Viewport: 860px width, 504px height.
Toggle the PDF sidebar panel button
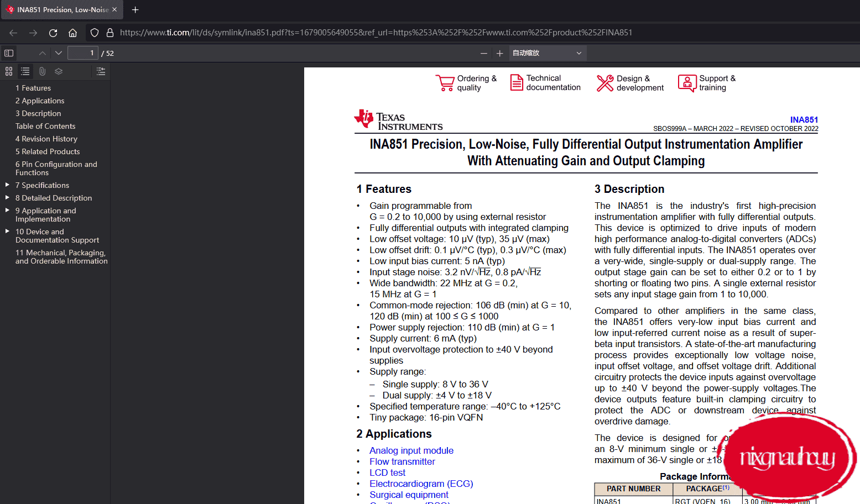click(x=9, y=53)
